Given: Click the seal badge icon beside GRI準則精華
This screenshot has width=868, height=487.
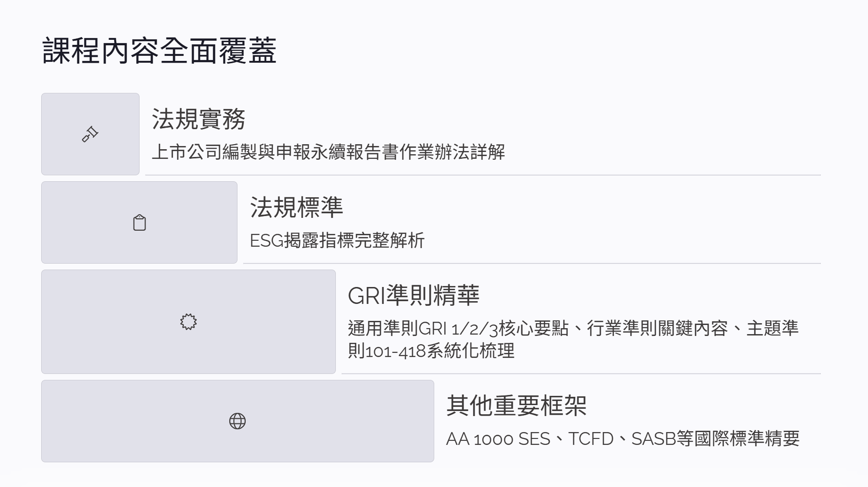Looking at the screenshot, I should tap(189, 322).
